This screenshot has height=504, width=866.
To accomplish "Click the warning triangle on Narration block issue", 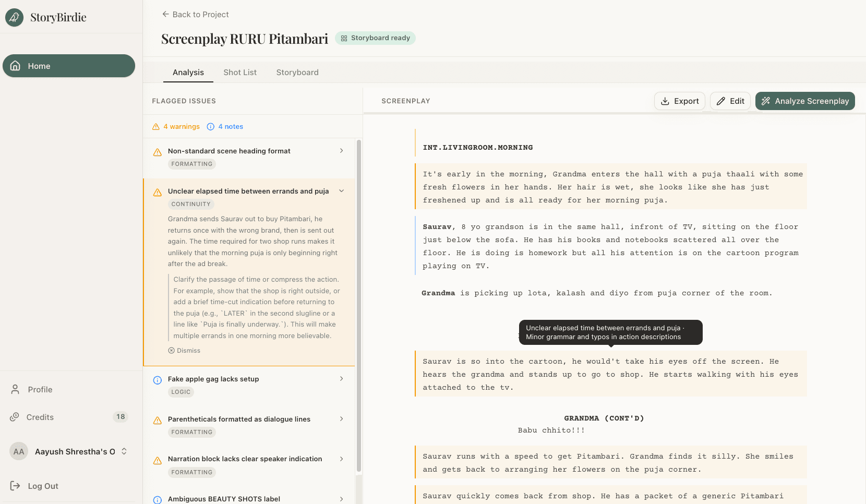I will click(x=158, y=460).
